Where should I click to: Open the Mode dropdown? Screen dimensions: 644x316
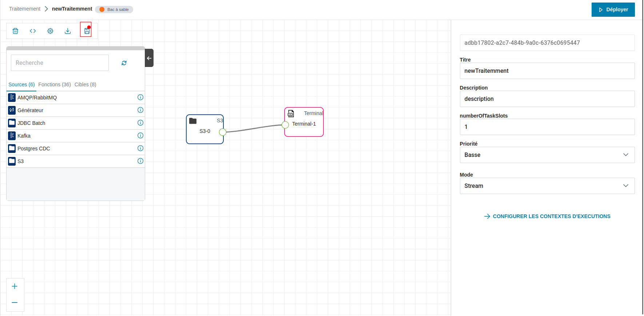point(547,186)
